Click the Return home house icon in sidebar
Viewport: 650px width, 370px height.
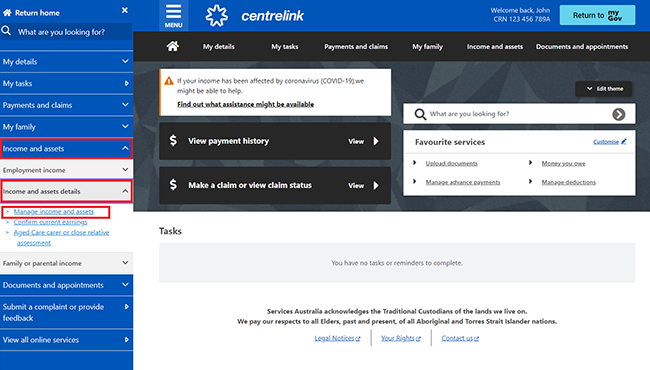(x=7, y=13)
